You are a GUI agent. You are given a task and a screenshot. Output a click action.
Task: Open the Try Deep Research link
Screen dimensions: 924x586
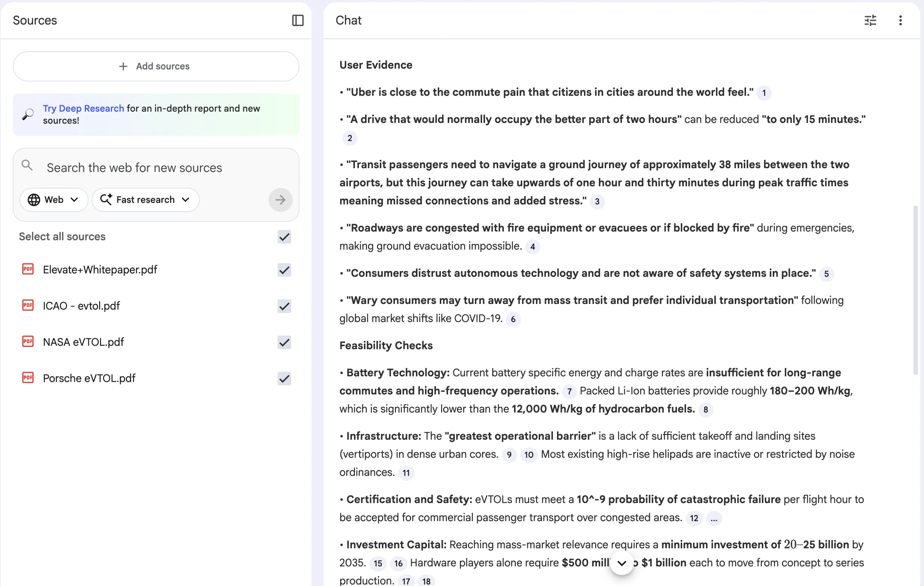83,108
